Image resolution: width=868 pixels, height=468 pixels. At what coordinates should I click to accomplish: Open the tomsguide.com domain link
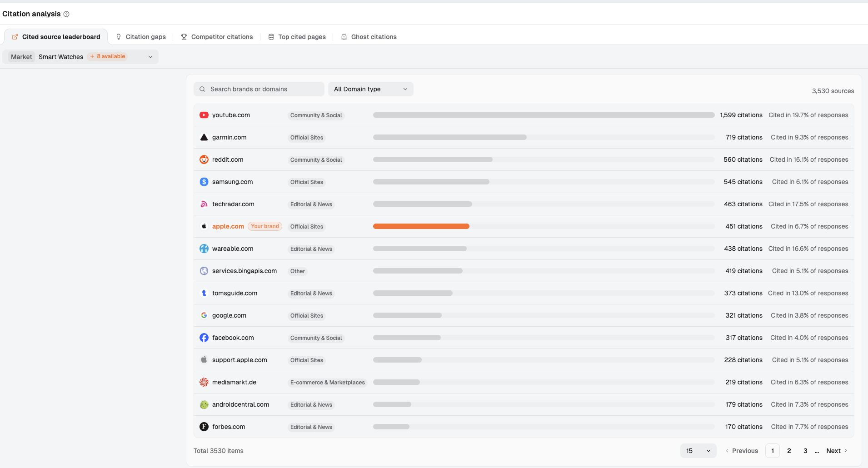[235, 294]
